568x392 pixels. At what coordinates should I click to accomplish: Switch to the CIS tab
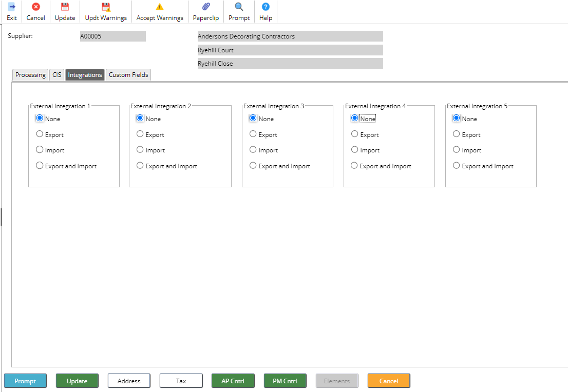57,74
